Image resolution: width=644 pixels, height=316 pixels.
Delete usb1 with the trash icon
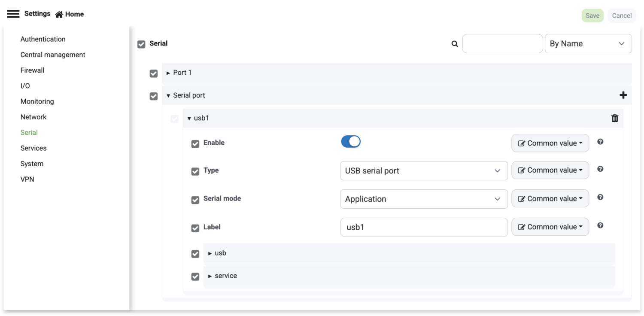(x=615, y=118)
